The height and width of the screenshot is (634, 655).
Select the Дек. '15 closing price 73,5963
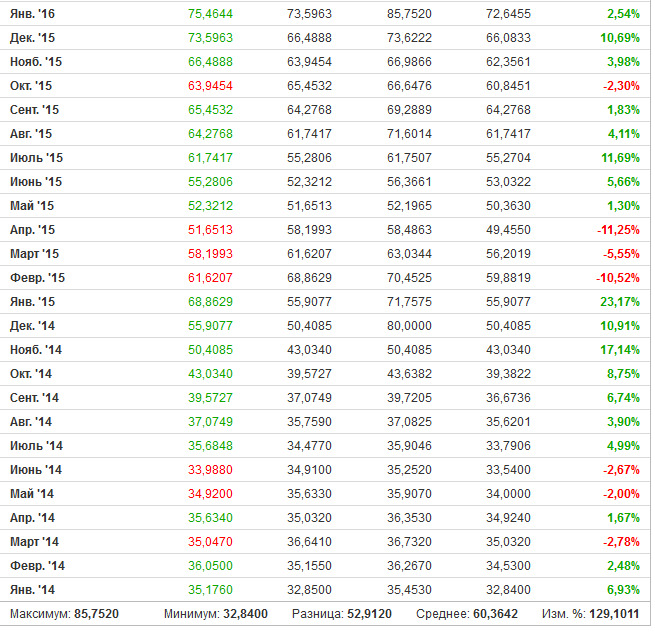click(210, 38)
